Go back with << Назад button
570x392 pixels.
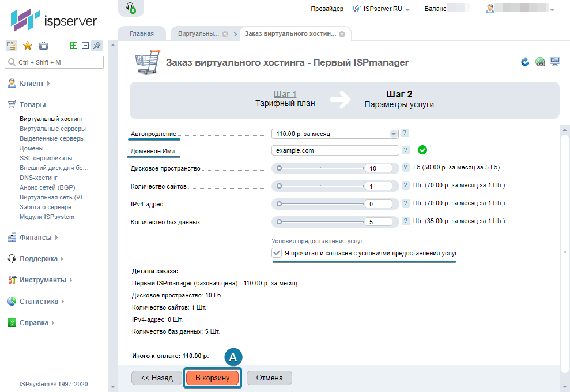157,378
